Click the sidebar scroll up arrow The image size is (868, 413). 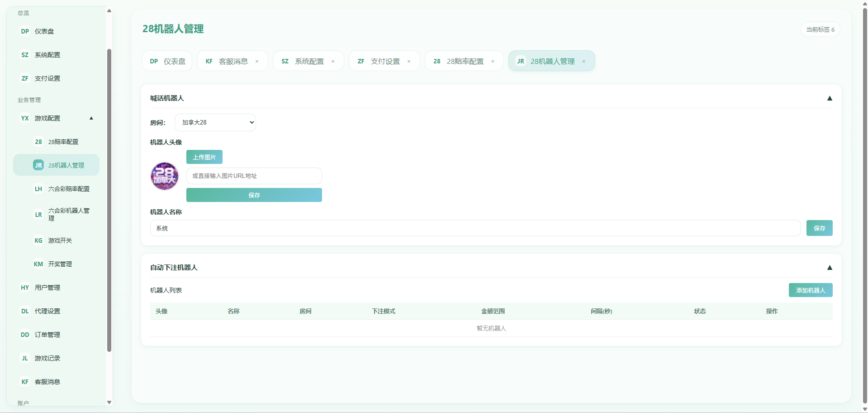pyautogui.click(x=109, y=11)
